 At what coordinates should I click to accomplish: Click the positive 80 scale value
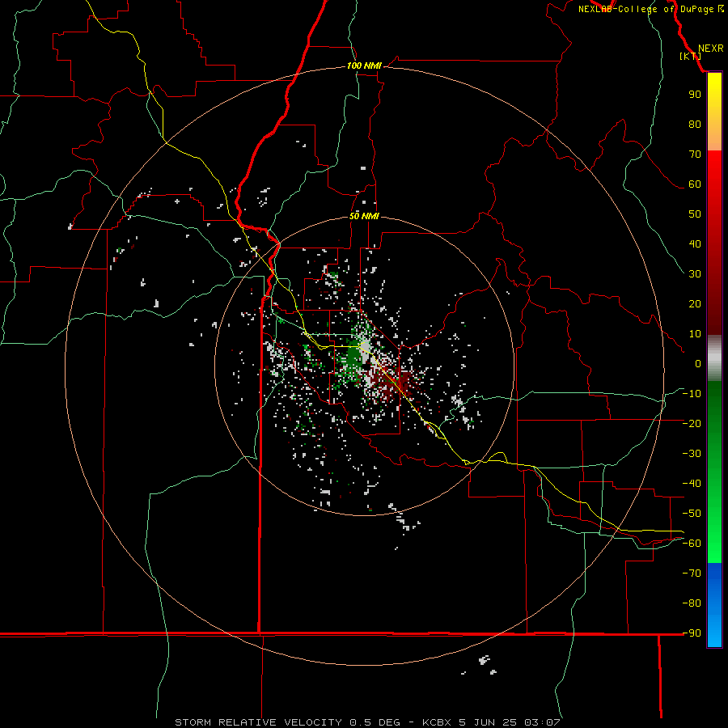(x=695, y=124)
